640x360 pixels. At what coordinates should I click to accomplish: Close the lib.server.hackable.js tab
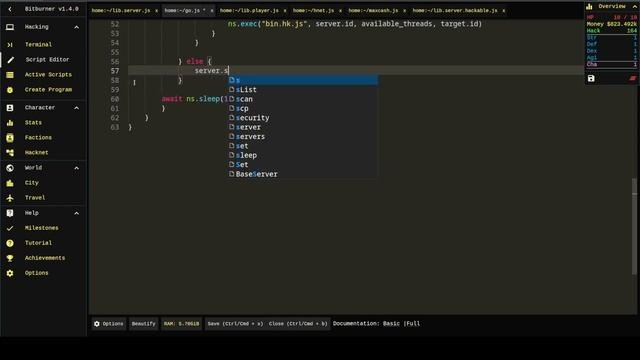click(x=503, y=11)
